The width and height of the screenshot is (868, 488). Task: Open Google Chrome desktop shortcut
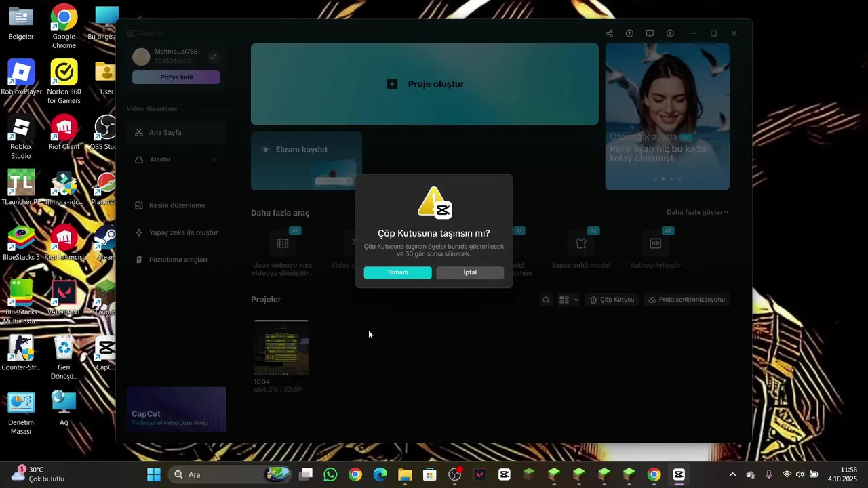point(64,27)
